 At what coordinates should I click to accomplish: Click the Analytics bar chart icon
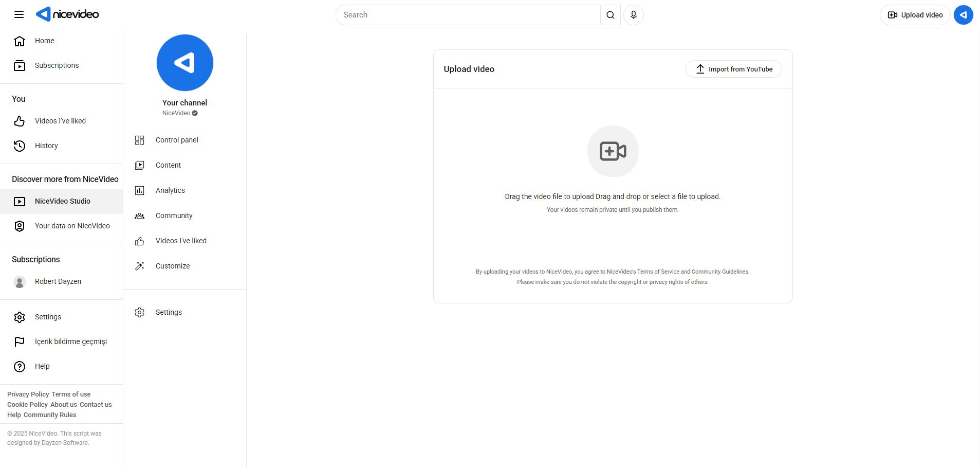(139, 191)
